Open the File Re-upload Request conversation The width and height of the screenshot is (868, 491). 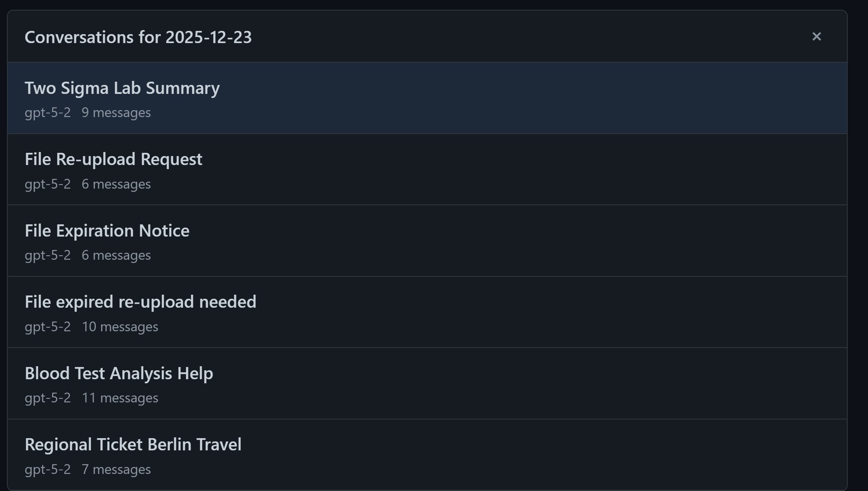(113, 159)
